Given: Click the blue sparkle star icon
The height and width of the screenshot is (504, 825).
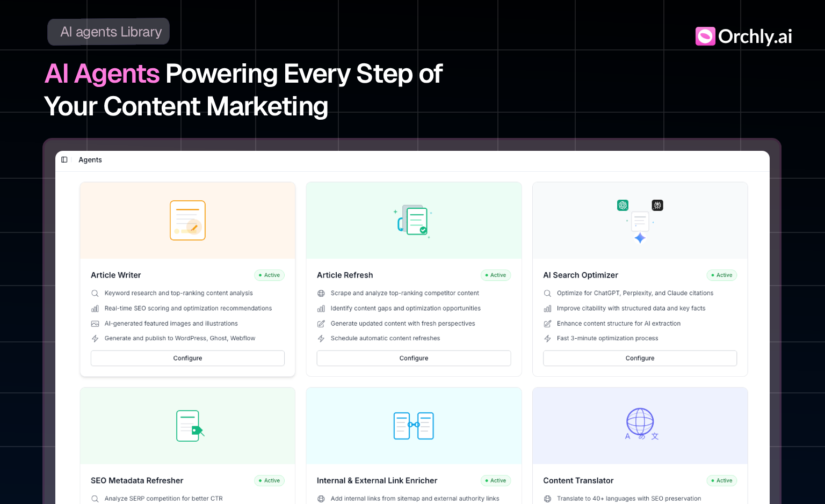Looking at the screenshot, I should [x=640, y=238].
